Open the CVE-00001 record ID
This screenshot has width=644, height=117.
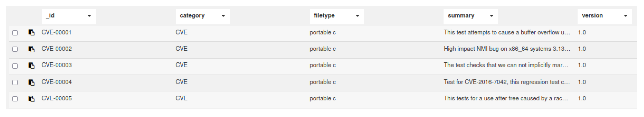click(56, 32)
